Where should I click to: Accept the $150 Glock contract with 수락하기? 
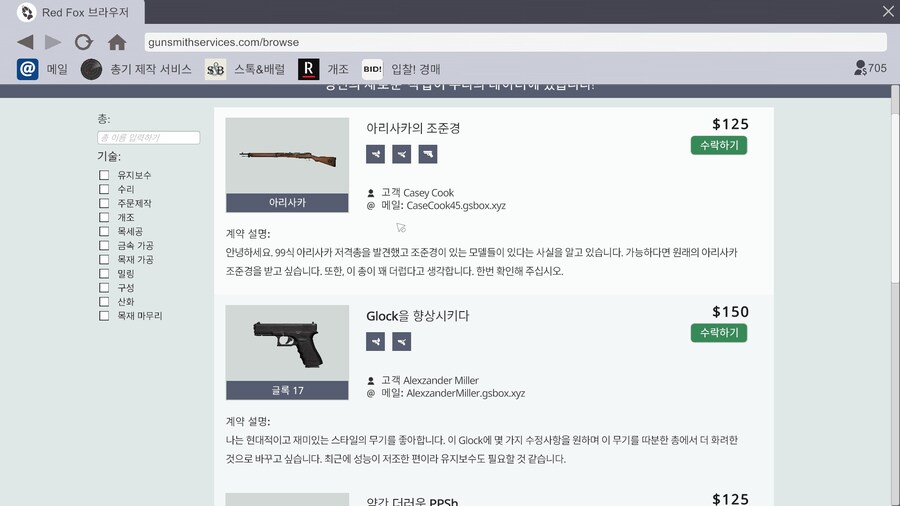point(719,333)
